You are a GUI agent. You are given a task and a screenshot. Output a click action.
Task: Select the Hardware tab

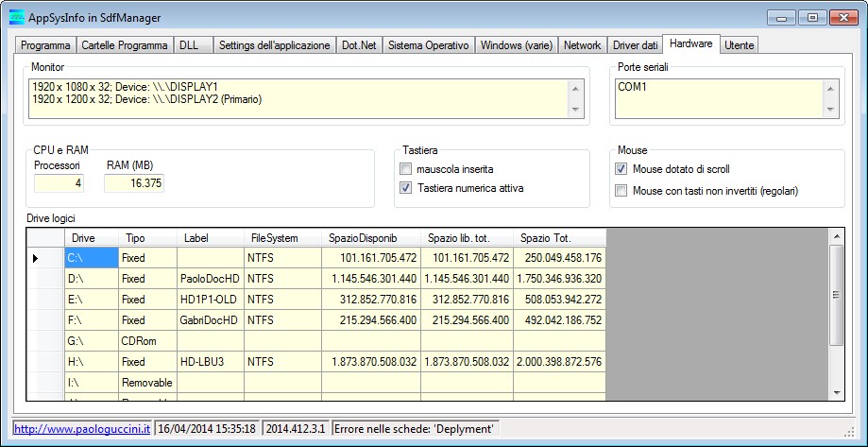(x=691, y=43)
